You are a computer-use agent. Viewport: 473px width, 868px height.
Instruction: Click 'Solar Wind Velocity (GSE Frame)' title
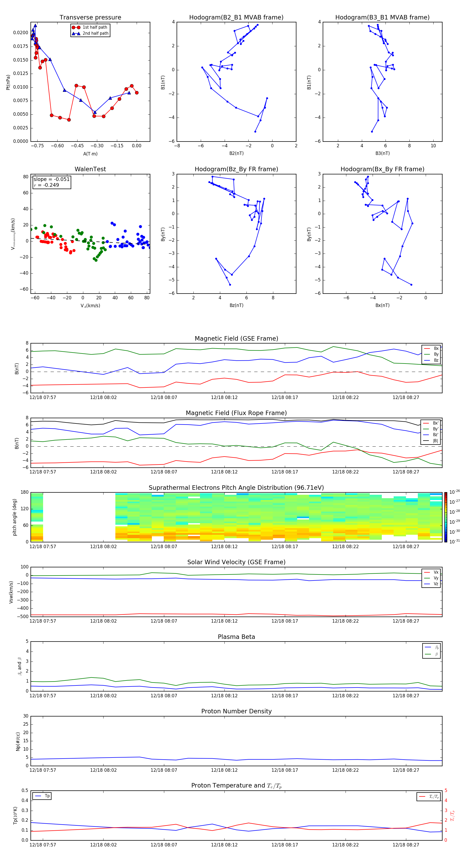pyautogui.click(x=236, y=562)
